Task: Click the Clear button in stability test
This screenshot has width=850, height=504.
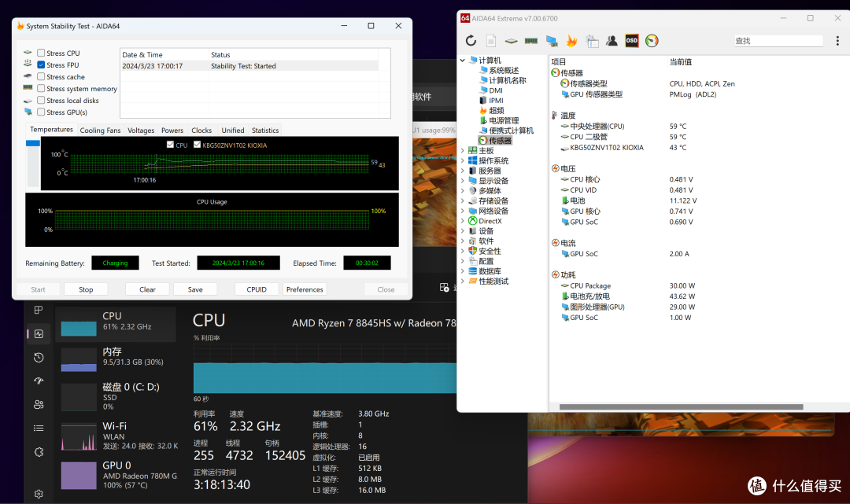Action: click(x=147, y=289)
